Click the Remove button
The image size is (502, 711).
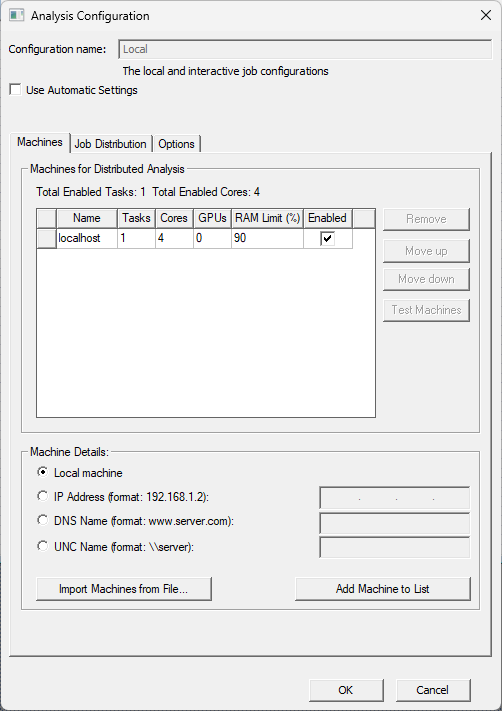[426, 219]
